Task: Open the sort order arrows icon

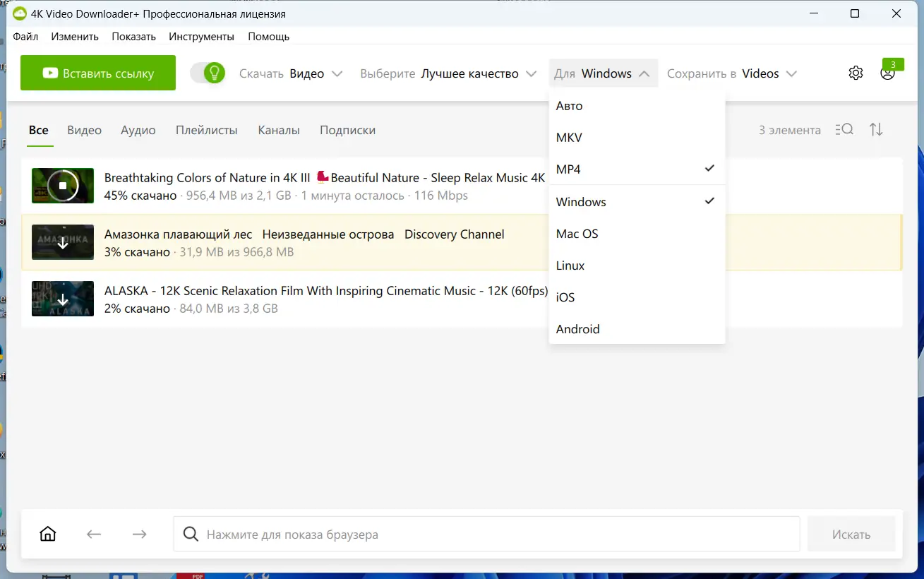Action: tap(876, 130)
